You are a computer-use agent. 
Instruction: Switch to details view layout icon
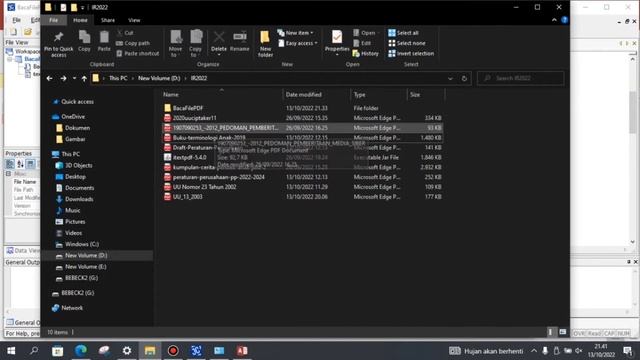point(550,332)
